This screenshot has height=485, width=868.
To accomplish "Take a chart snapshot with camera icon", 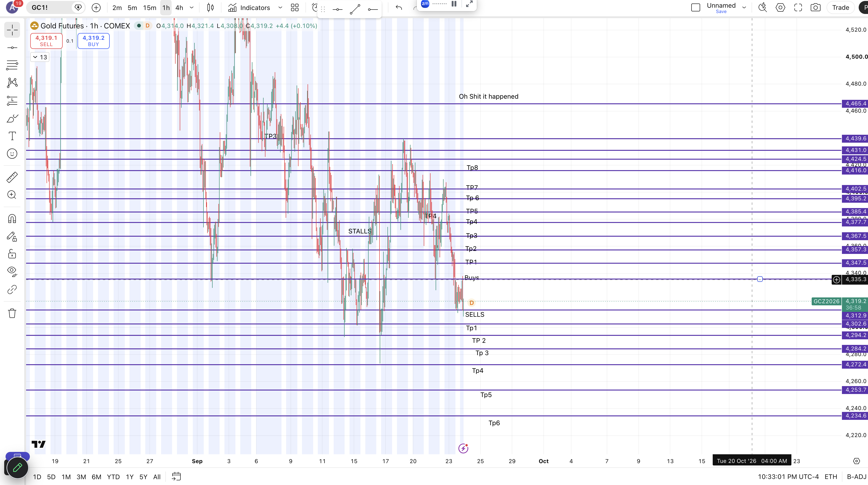I will [x=815, y=7].
